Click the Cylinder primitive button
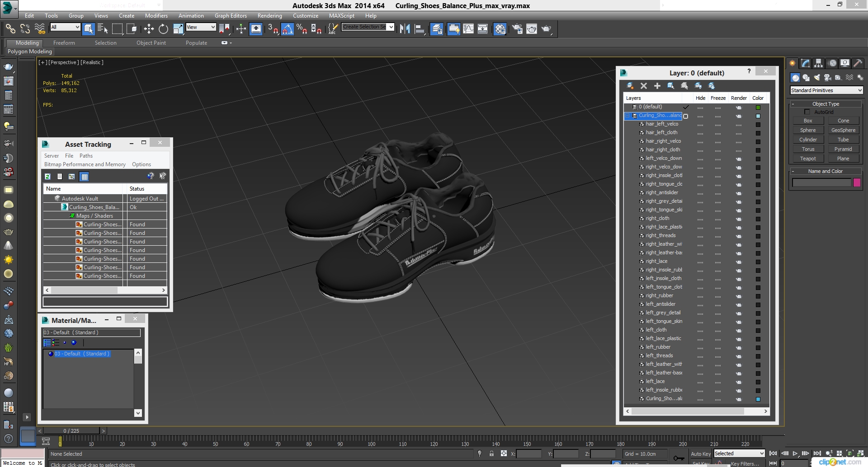 pyautogui.click(x=808, y=140)
